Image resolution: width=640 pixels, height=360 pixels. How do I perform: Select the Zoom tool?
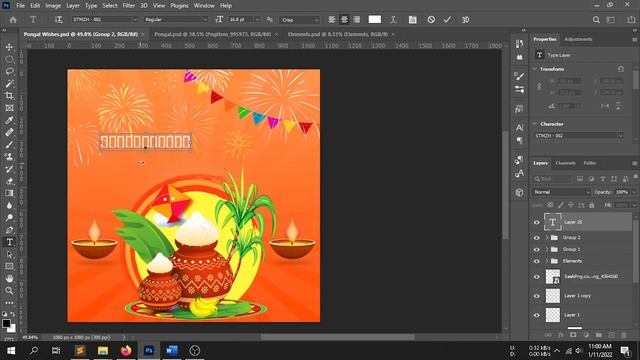coord(9,291)
